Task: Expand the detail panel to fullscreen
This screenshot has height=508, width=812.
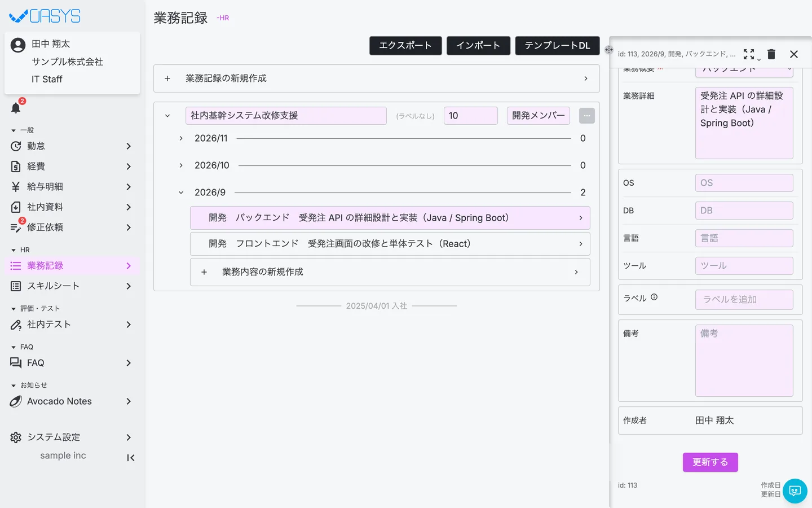Action: pos(749,54)
